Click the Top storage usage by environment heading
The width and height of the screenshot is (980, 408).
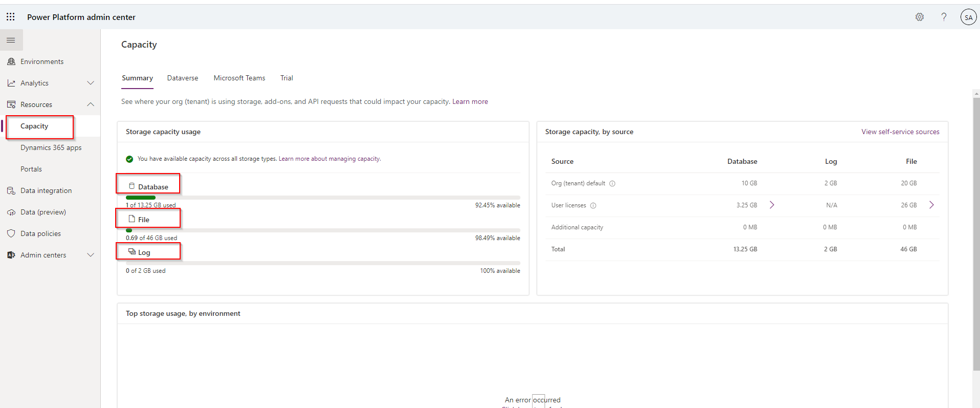(x=183, y=313)
